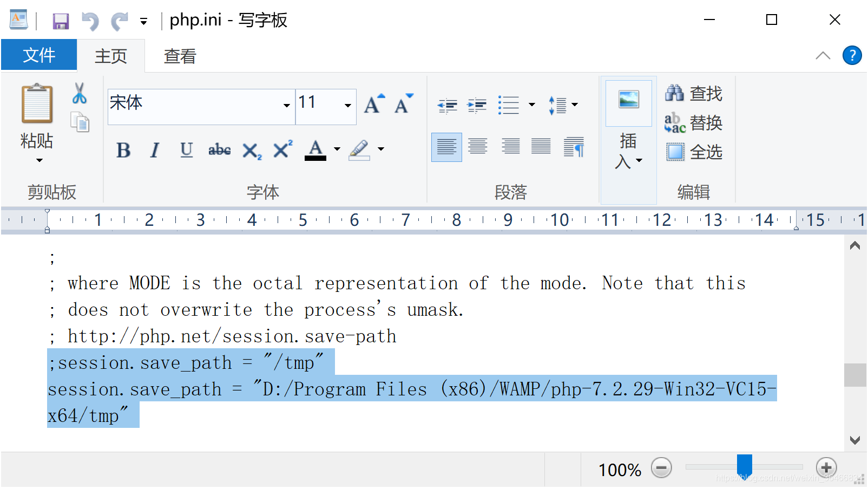The height and width of the screenshot is (488, 868).
Task: Open the highlight color dropdown arrow
Action: (381, 149)
